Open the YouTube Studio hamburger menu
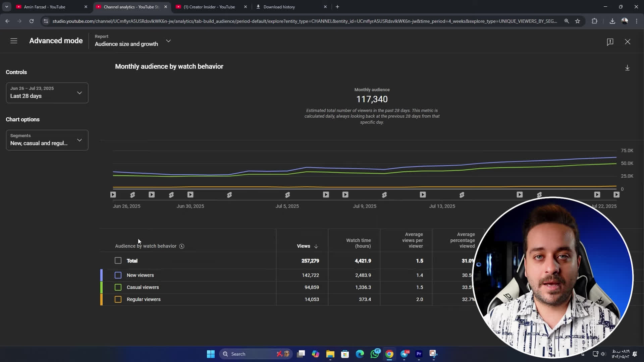This screenshot has width=644, height=362. tap(14, 41)
